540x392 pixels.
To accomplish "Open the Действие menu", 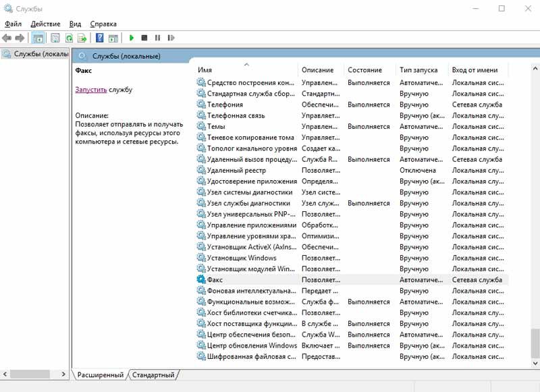I will point(45,24).
